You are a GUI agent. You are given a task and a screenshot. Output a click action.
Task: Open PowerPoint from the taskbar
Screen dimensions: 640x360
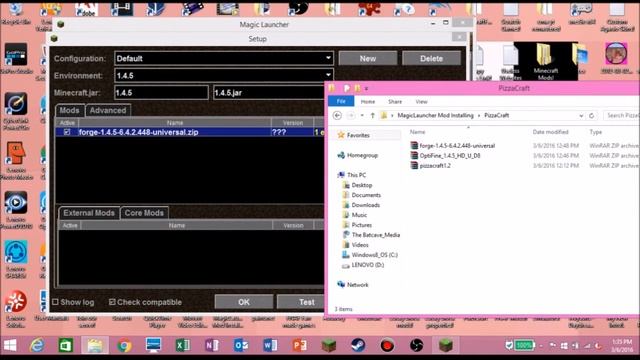pyautogui.click(x=299, y=346)
